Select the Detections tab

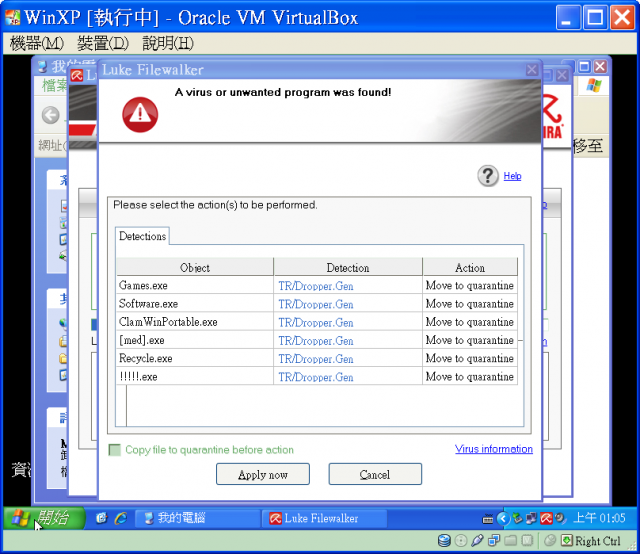point(142,236)
